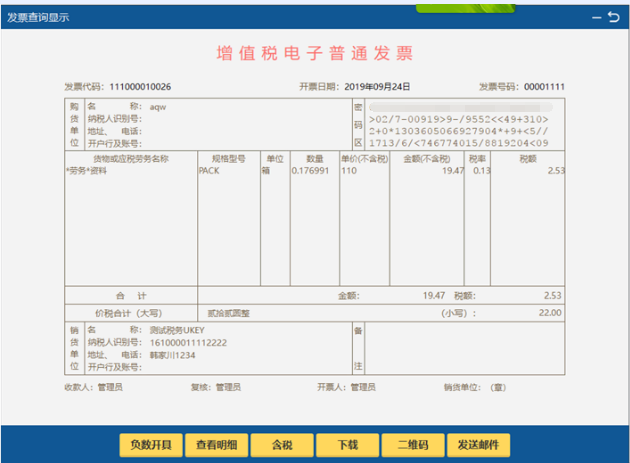Download the invoice with 下载 button
Image resolution: width=630 pixels, height=463 pixels.
pyautogui.click(x=348, y=445)
